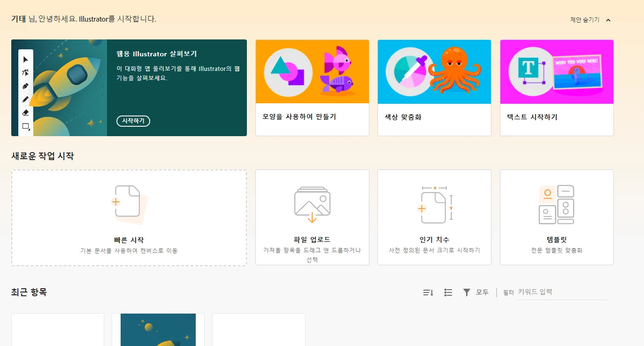Click the 인기 치수 document size icon
This screenshot has height=346, width=644.
(x=435, y=205)
